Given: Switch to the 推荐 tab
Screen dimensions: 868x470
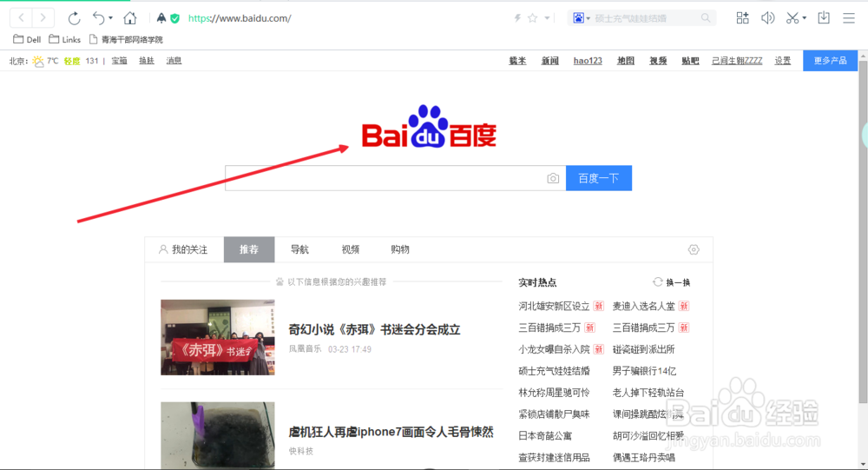Looking at the screenshot, I should point(249,249).
